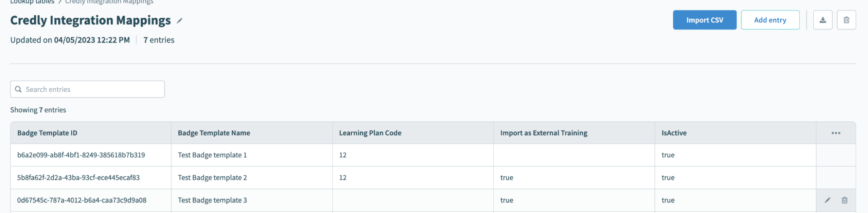Click the download table icon button
The height and width of the screenshot is (213, 868).
pyautogui.click(x=822, y=20)
